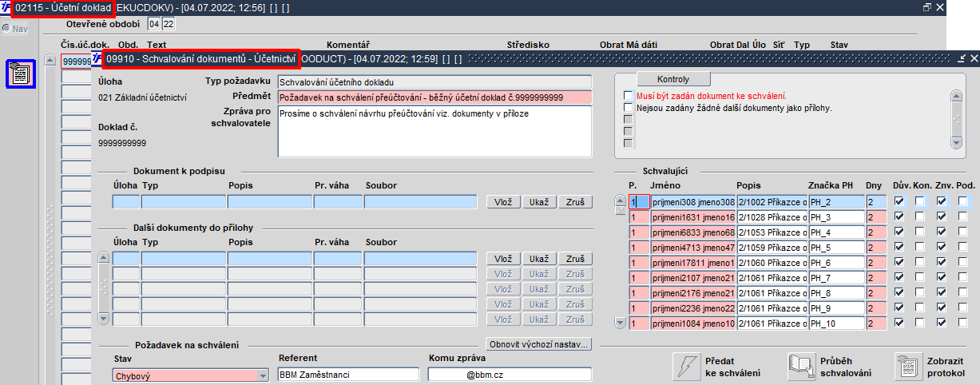The width and height of the screenshot is (980, 385).
Task: Click Vlož button in Dokument k podpisu
Action: coord(503,202)
